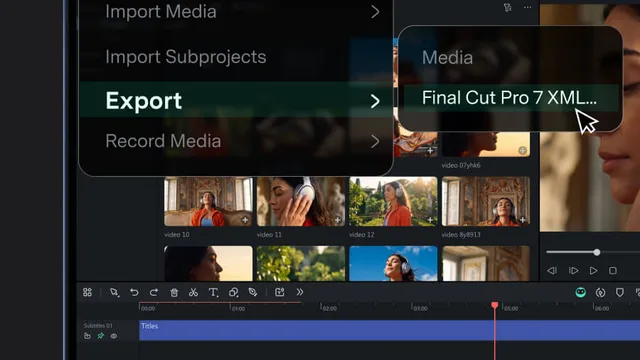Screen dimensions: 640x360
Task: Click the shield marker icon
Action: click(x=620, y=292)
